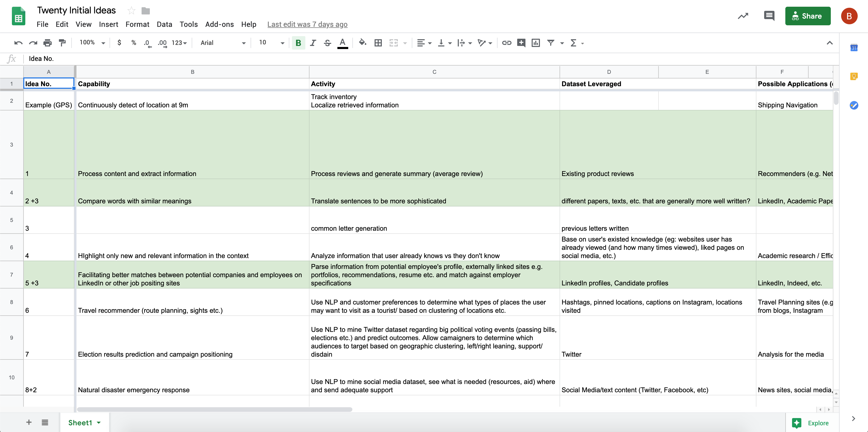Move document with folder icon
This screenshot has height=432, width=868.
[x=145, y=11]
